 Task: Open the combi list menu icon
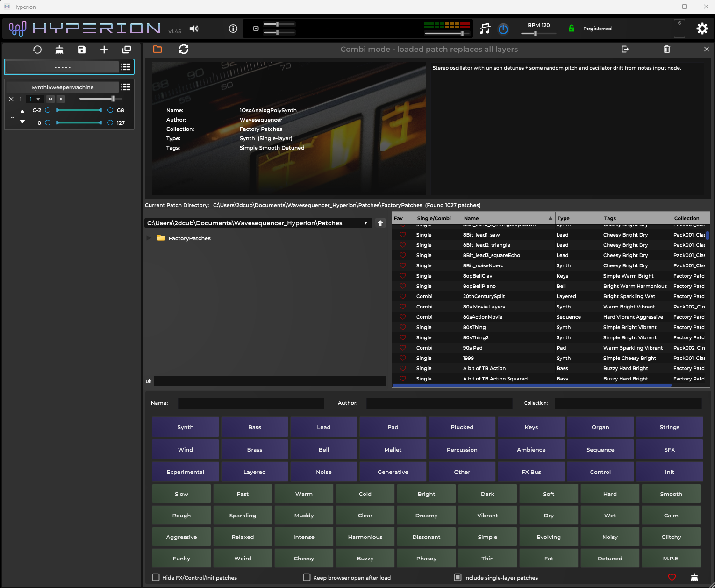126,67
